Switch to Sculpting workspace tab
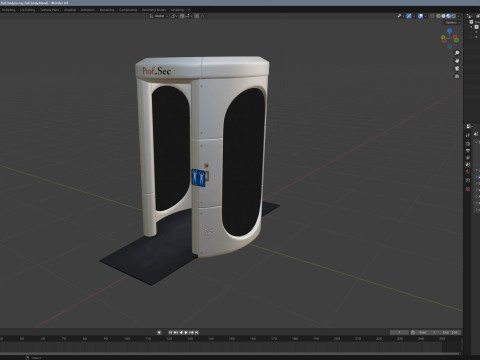Screen dimensions: 480x360 [x=8, y=10]
